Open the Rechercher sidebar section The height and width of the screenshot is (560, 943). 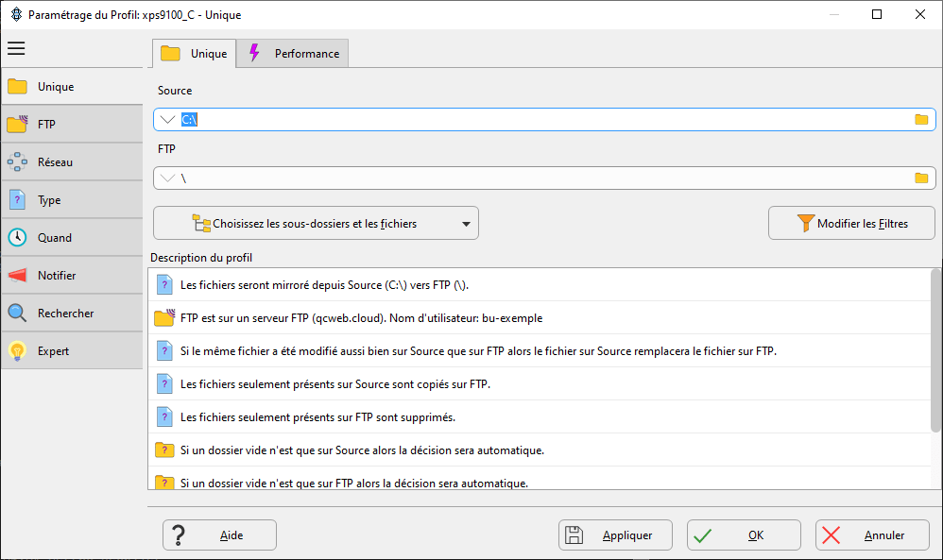pyautogui.click(x=72, y=314)
